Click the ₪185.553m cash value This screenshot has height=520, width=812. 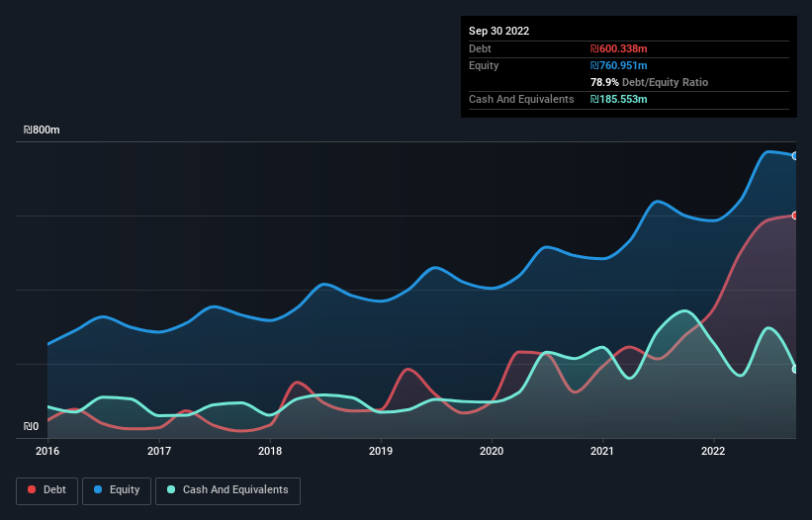[619, 99]
